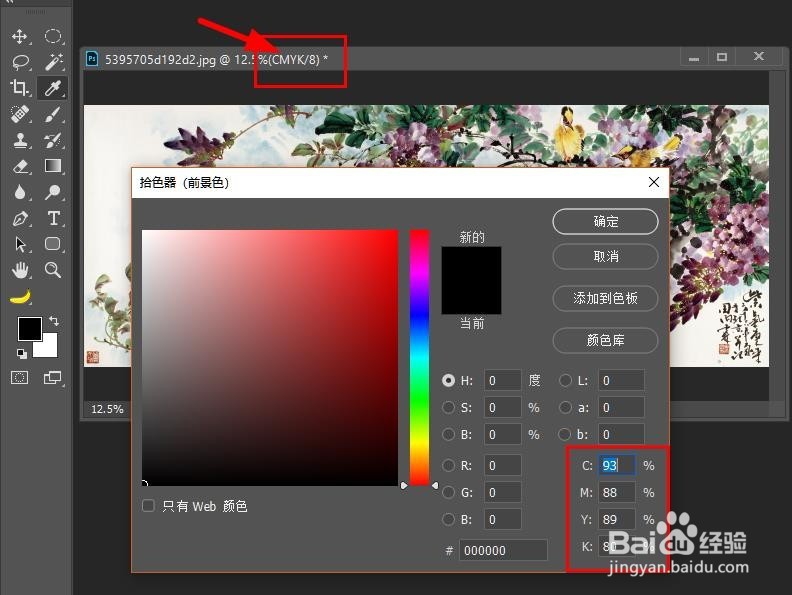Select the History Brush tool
792x595 pixels.
(53, 140)
